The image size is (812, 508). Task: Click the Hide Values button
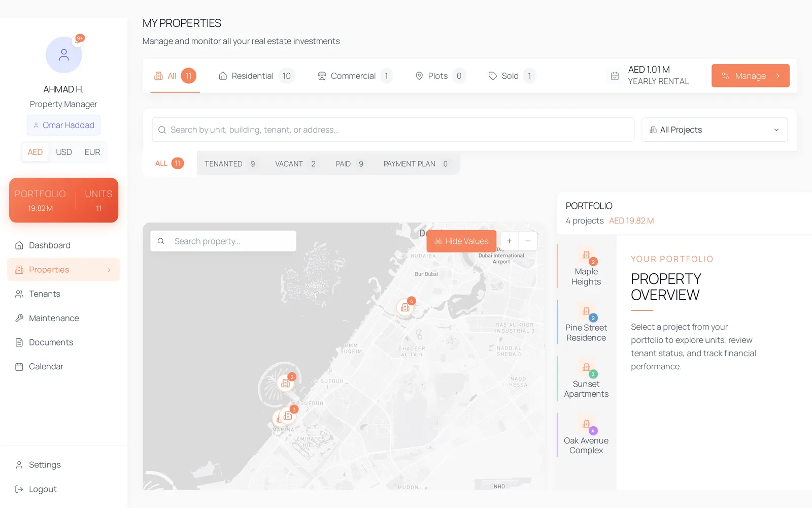pos(461,241)
